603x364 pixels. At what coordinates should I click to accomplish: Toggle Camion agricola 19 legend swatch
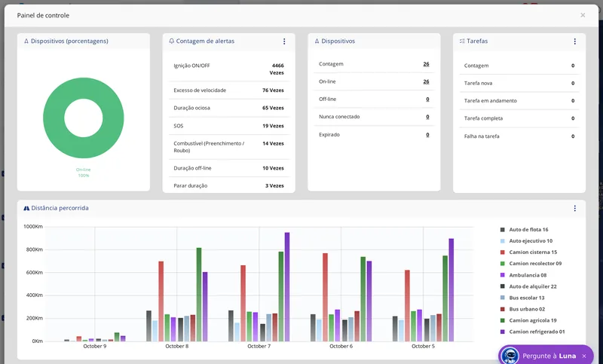pos(502,320)
